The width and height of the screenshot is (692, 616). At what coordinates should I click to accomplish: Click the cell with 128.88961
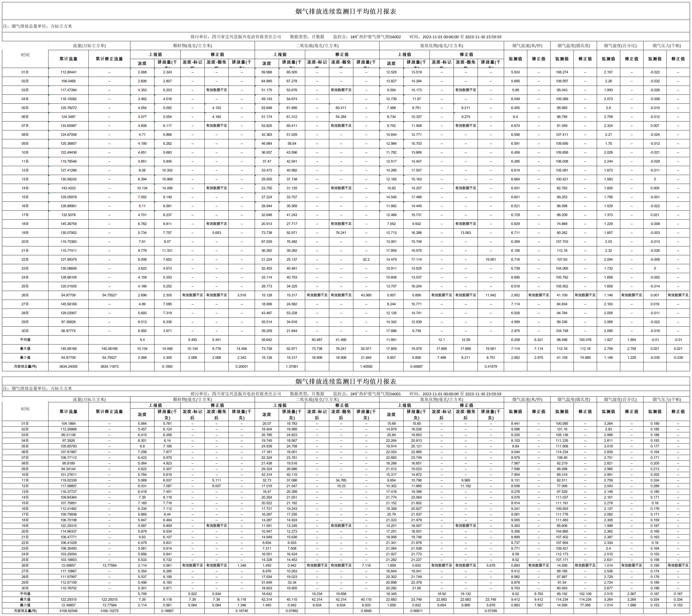[68, 206]
